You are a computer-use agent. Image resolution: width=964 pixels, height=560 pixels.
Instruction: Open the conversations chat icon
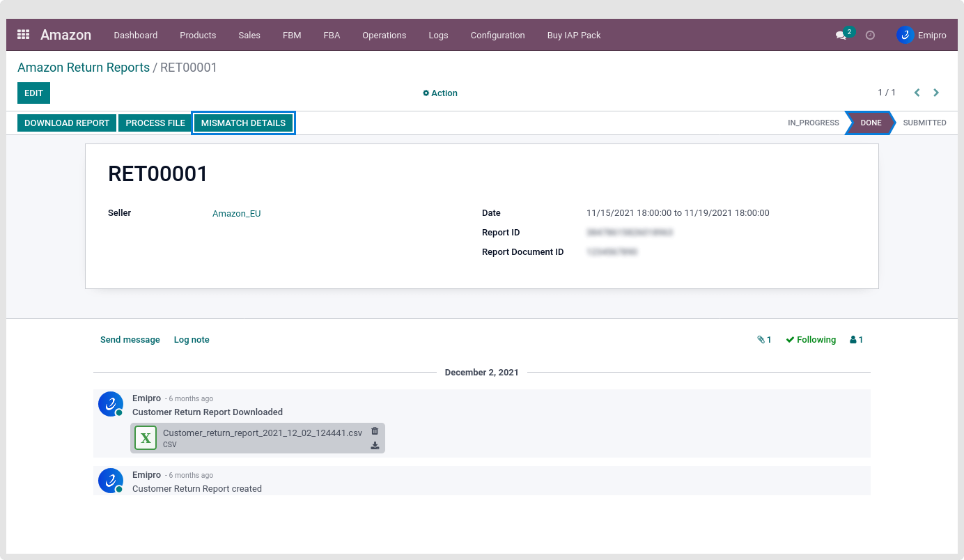pos(841,36)
